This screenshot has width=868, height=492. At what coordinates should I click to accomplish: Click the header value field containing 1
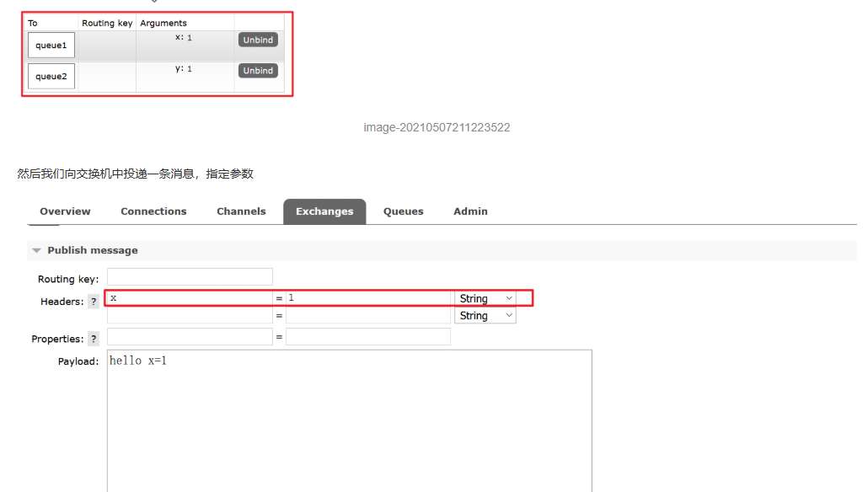368,297
